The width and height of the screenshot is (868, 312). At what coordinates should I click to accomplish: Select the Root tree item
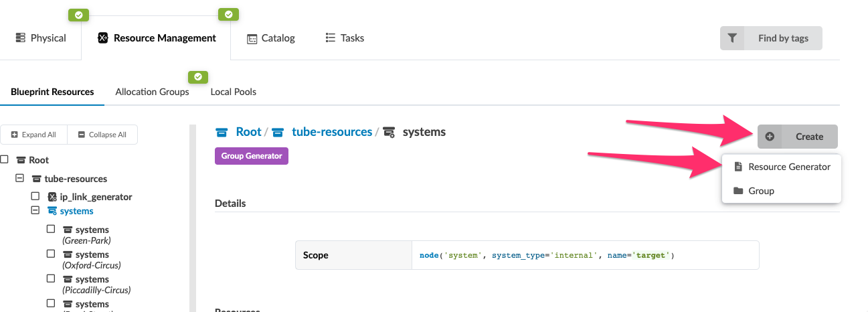[x=39, y=160]
